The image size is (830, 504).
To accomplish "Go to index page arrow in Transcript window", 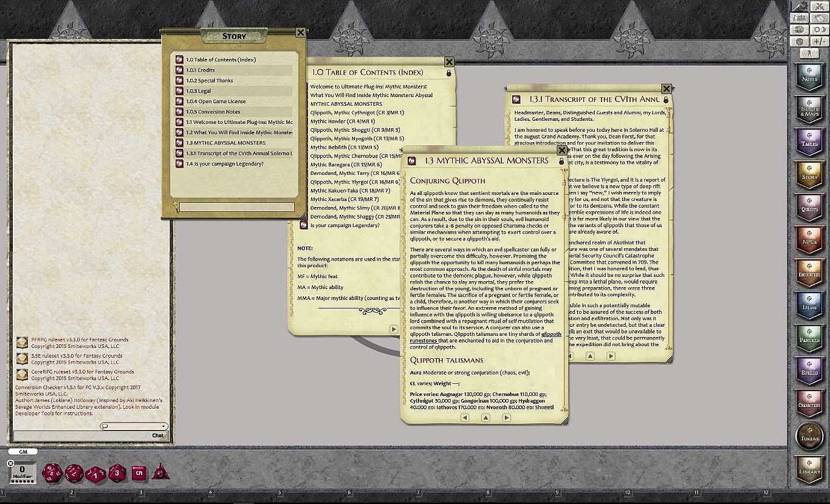I will point(590,356).
